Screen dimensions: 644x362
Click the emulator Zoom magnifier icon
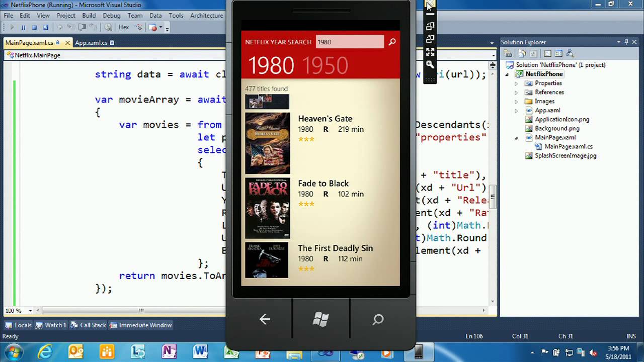pos(430,64)
